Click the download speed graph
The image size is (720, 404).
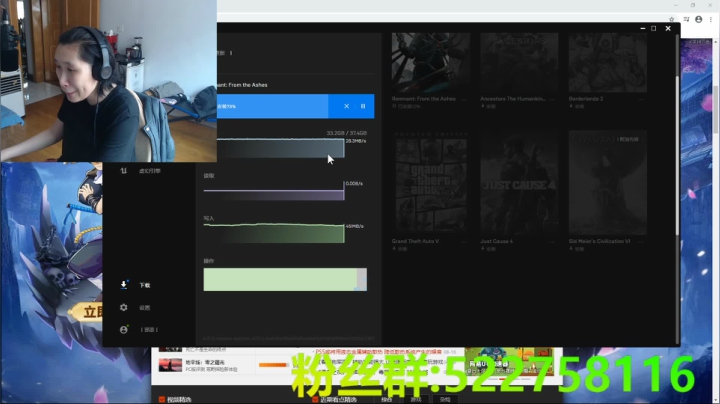tap(281, 148)
